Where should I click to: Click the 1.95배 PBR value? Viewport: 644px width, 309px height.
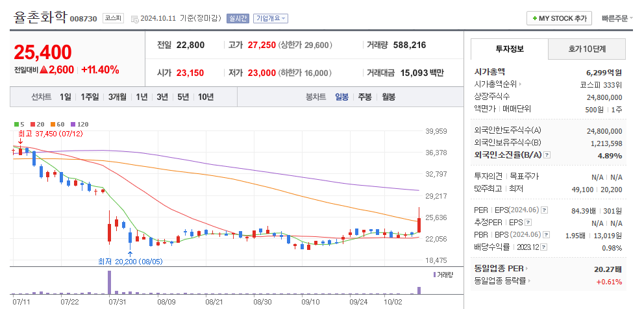click(575, 236)
